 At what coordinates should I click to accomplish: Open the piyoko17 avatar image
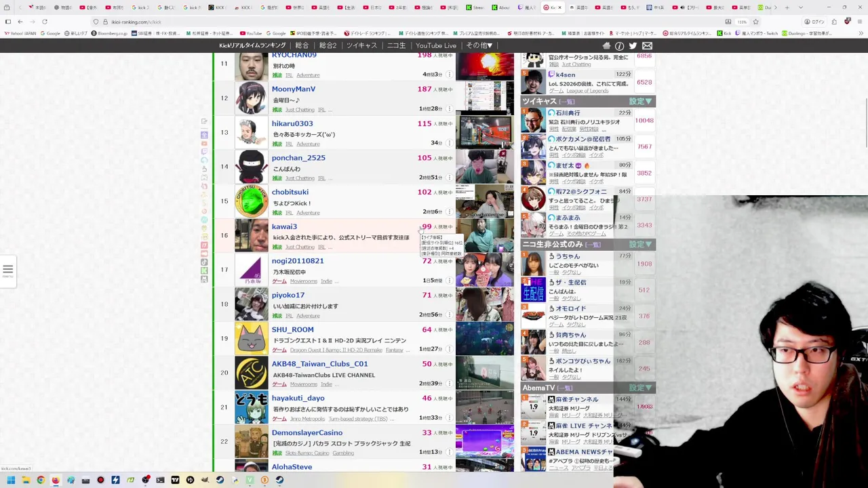click(252, 304)
